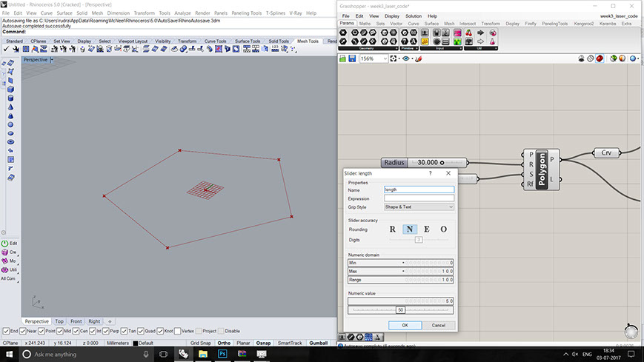Viewport: 644px width, 362px height.
Task: Click the green open file icon in Grasshopper
Action: coord(343,58)
